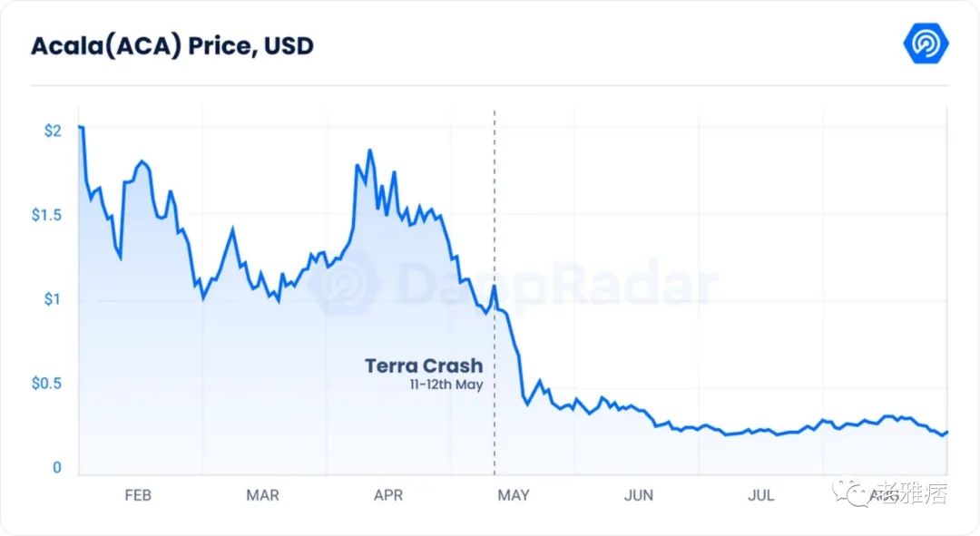
Task: Select the $1.5 price axis label
Action: point(46,215)
